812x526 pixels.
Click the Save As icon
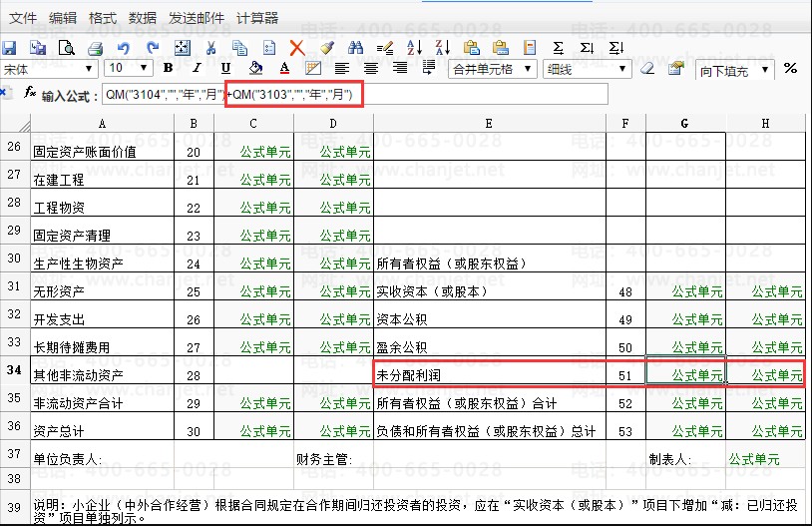point(37,48)
